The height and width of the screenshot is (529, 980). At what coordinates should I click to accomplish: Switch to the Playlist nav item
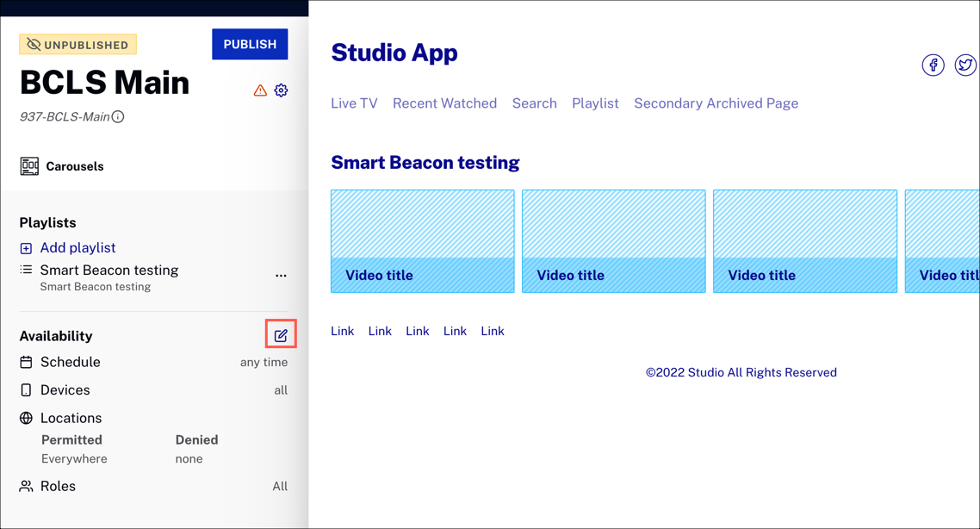point(595,103)
